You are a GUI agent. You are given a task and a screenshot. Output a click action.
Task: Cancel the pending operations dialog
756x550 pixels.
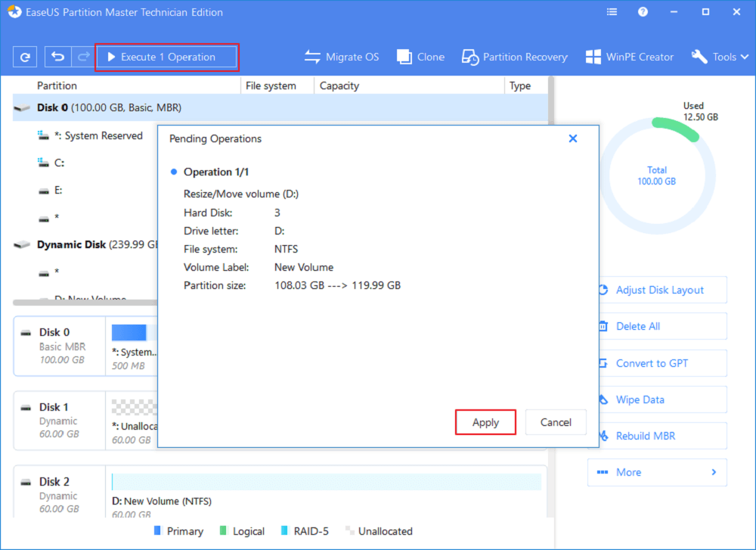(556, 423)
